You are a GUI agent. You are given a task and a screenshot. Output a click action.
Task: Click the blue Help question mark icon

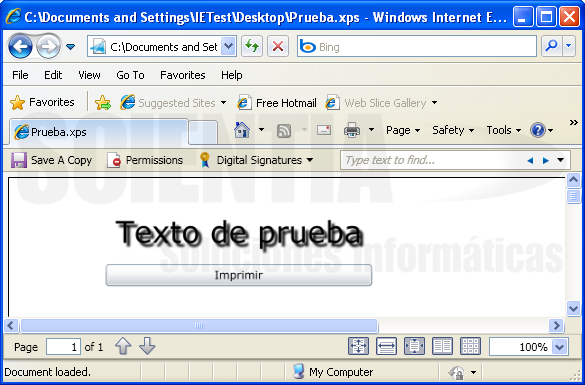click(538, 131)
